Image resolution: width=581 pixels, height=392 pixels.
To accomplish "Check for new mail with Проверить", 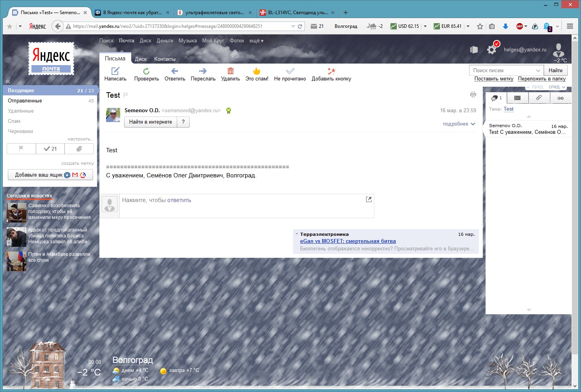I will pyautogui.click(x=146, y=71).
